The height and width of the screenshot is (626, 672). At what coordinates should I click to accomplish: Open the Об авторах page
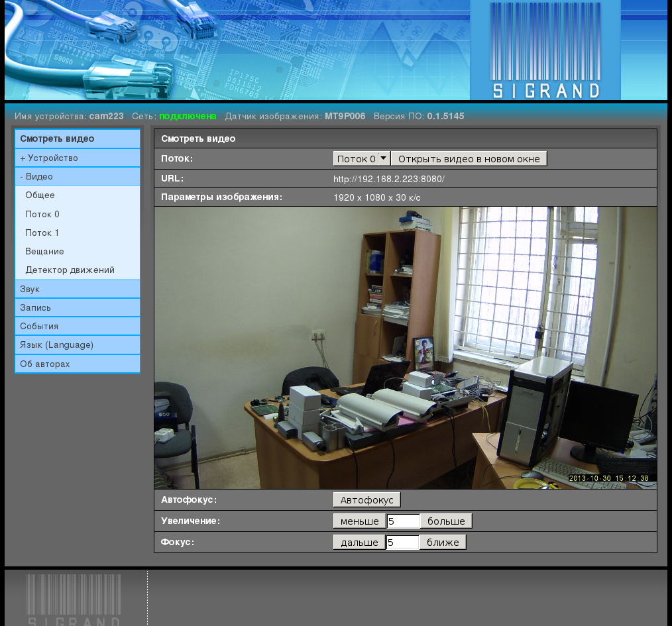click(78, 364)
